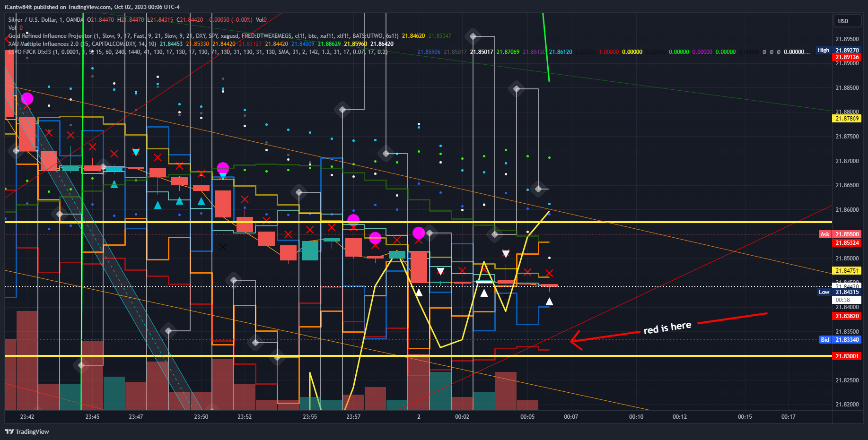The image size is (868, 440).
Task: Click the 23:50 time axis label
Action: click(201, 417)
